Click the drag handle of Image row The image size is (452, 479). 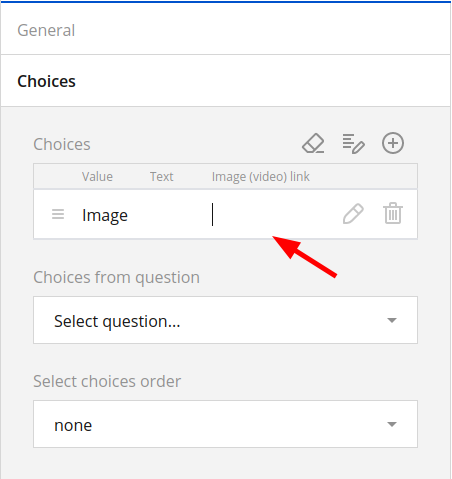[x=58, y=214]
